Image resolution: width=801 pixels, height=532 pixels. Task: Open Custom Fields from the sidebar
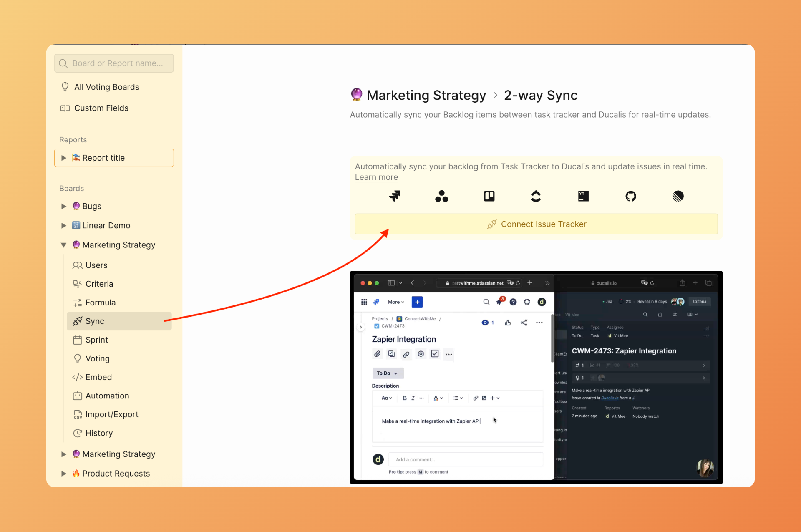[101, 108]
